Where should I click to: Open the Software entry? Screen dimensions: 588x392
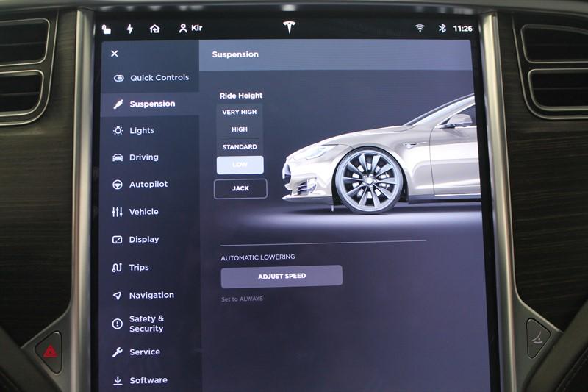click(x=150, y=380)
